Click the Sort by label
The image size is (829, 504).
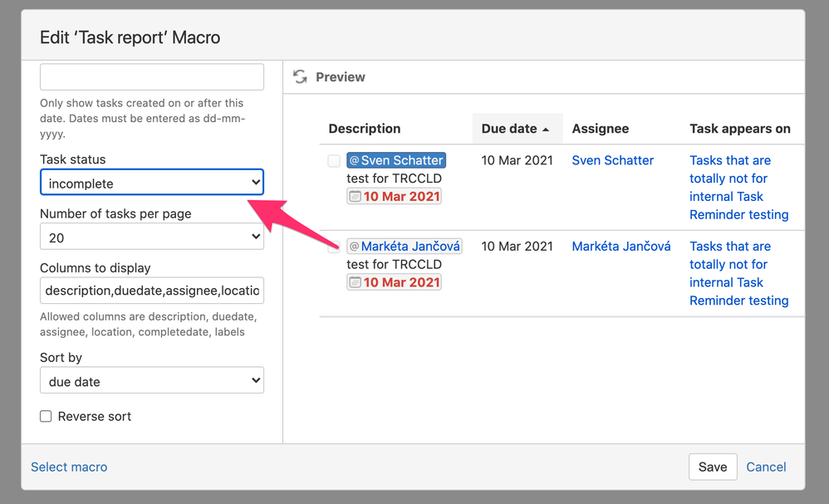(61, 358)
